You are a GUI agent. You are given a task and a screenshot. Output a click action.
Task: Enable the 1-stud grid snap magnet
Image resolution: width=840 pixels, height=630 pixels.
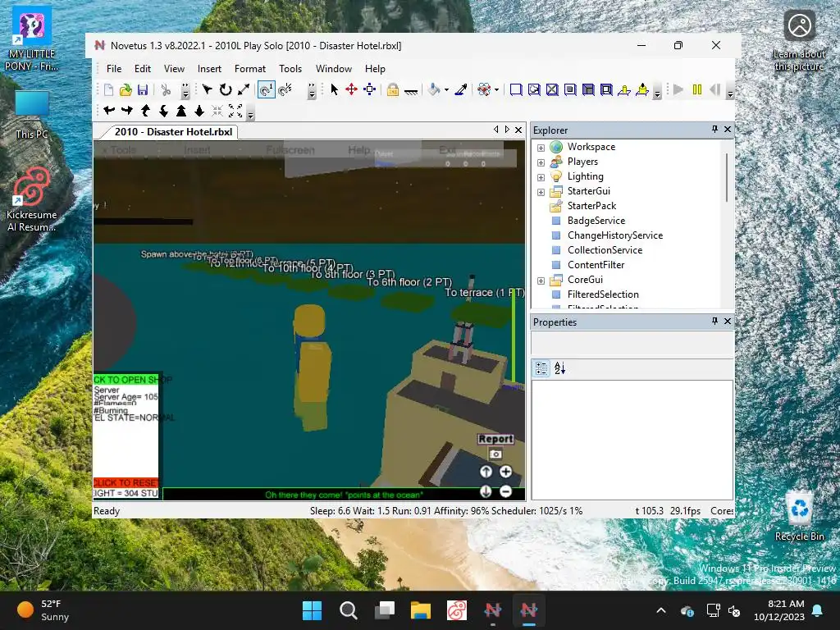tap(267, 90)
